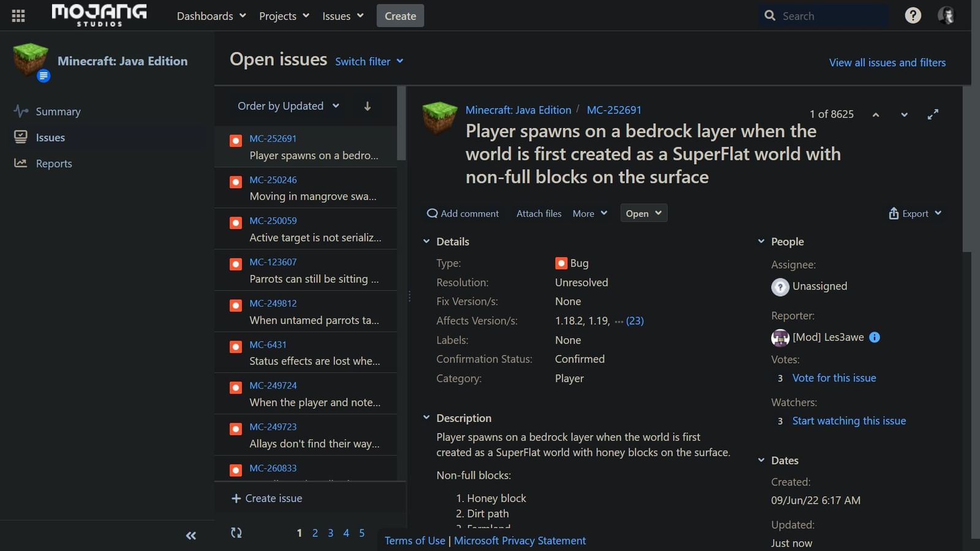
Task: Open the Reports section in the sidebar
Action: pyautogui.click(x=54, y=163)
